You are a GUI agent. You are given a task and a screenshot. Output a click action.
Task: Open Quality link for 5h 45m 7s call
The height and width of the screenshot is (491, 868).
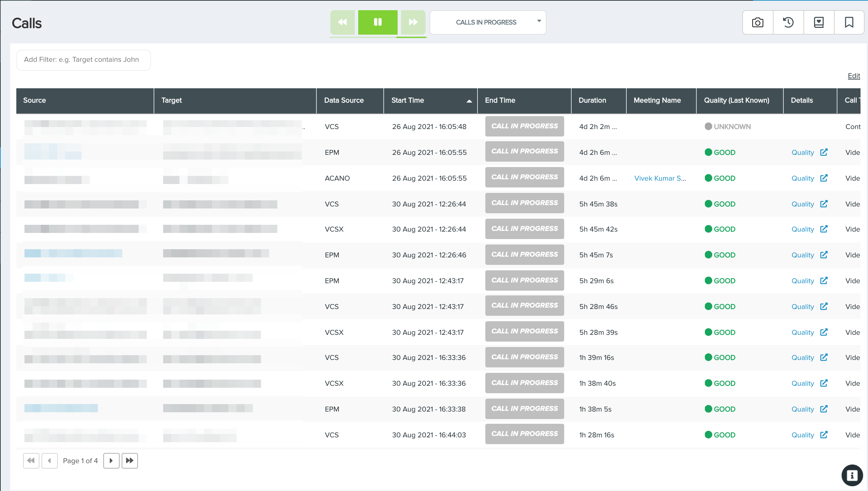(x=803, y=255)
